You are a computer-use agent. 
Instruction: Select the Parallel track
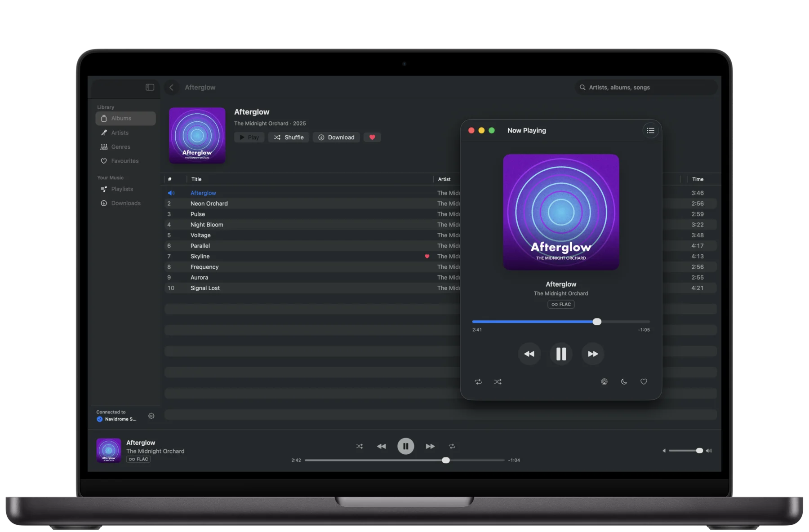pyautogui.click(x=440, y=246)
